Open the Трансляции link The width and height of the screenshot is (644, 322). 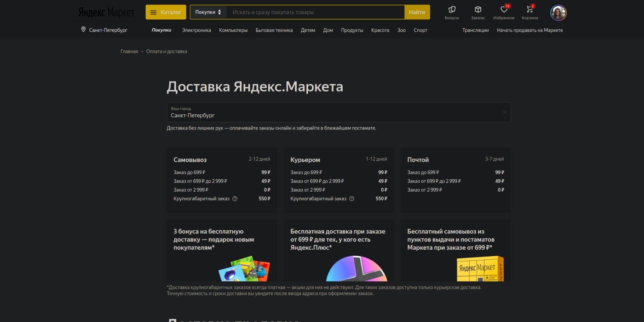(x=476, y=30)
